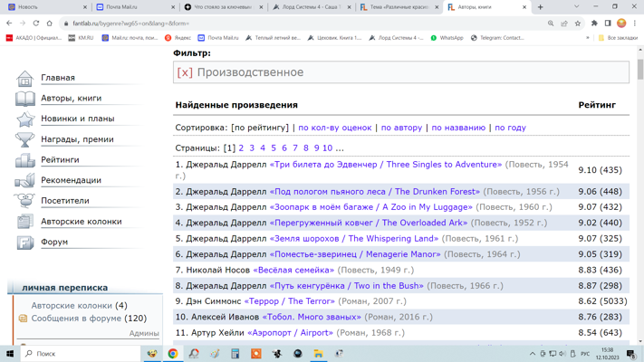Sort found works by year
Screen dimensions: 644x362
click(x=510, y=128)
